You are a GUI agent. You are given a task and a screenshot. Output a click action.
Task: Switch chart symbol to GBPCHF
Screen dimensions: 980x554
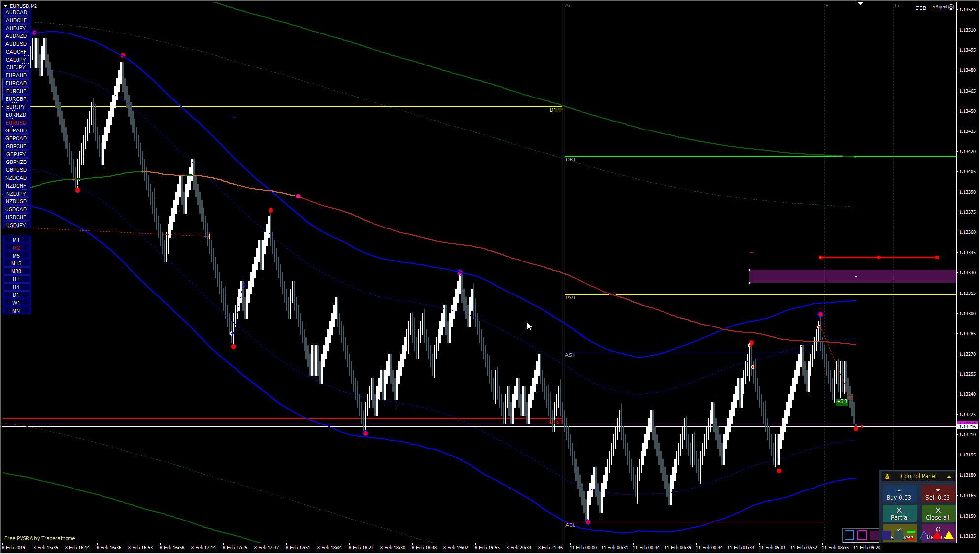click(16, 146)
